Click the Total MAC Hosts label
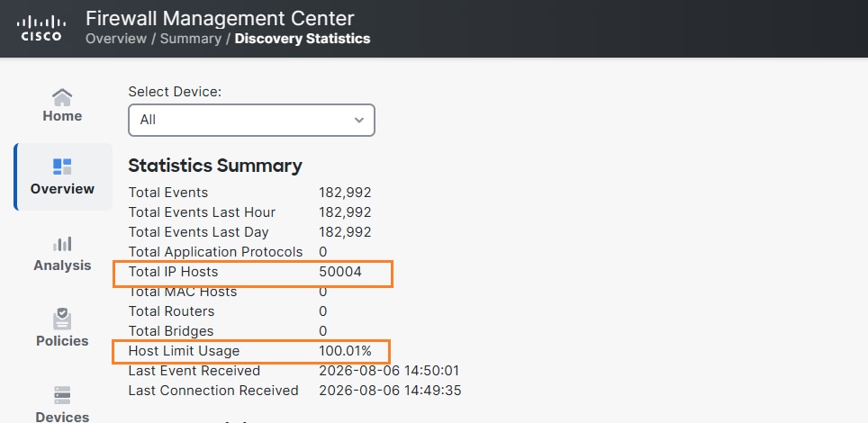This screenshot has height=423, width=868. (183, 292)
